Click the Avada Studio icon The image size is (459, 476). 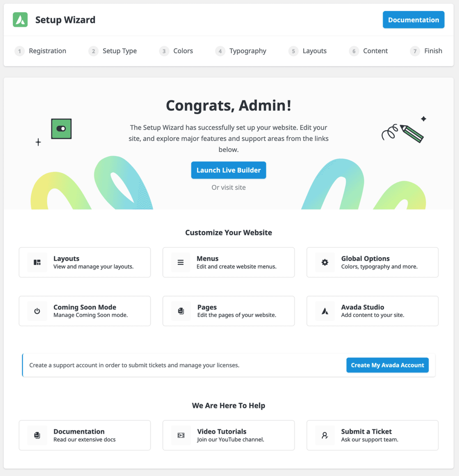pyautogui.click(x=325, y=311)
